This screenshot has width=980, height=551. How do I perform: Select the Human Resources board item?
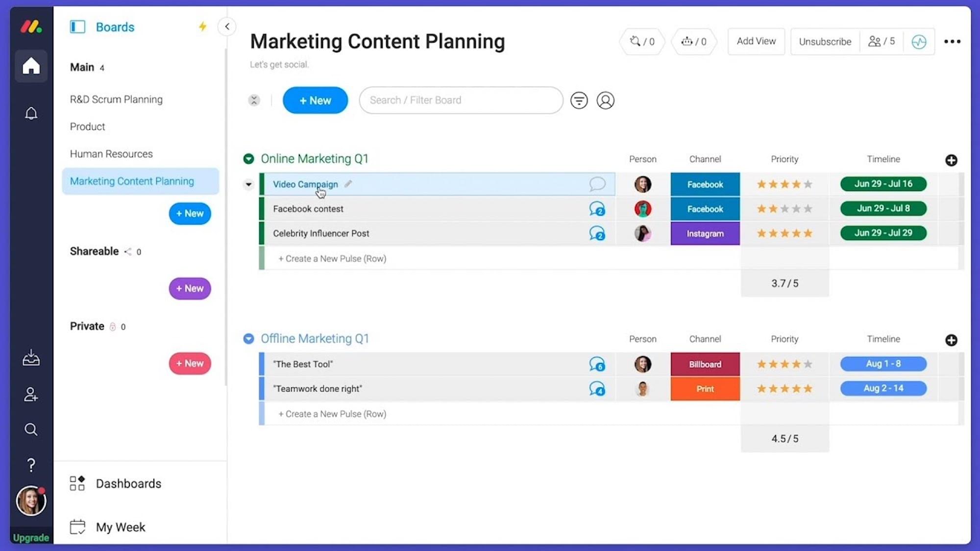111,153
